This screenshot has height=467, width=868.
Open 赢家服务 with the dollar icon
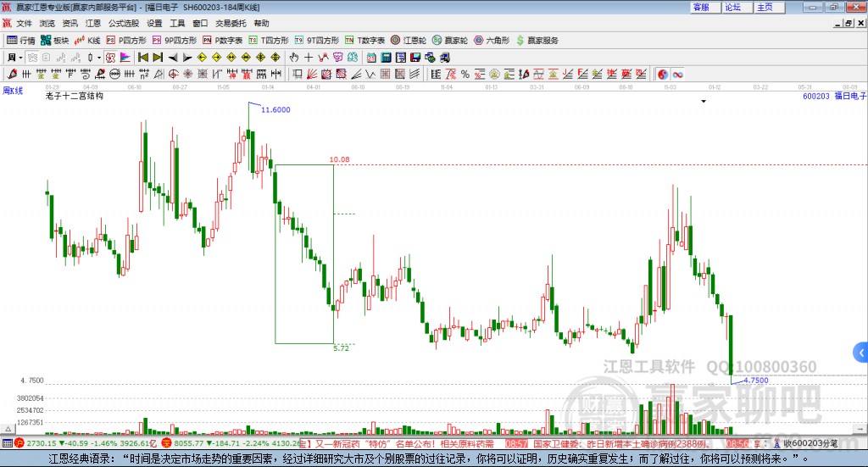537,41
